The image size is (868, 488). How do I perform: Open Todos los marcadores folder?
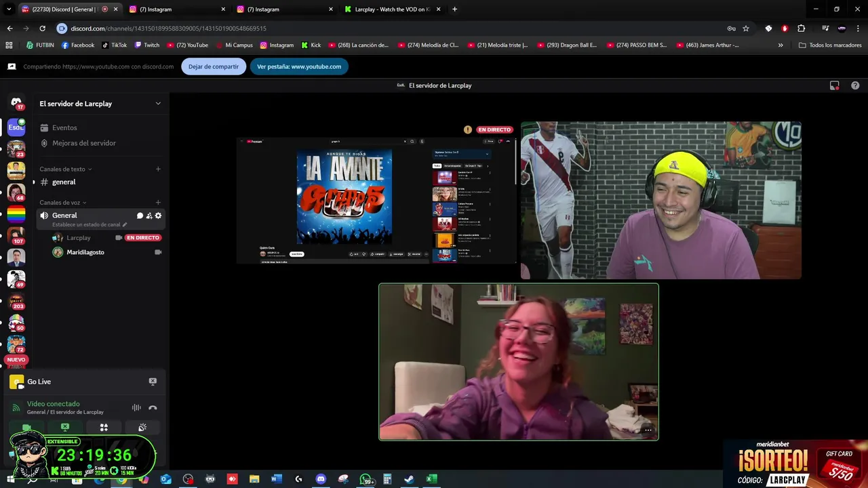click(x=830, y=45)
